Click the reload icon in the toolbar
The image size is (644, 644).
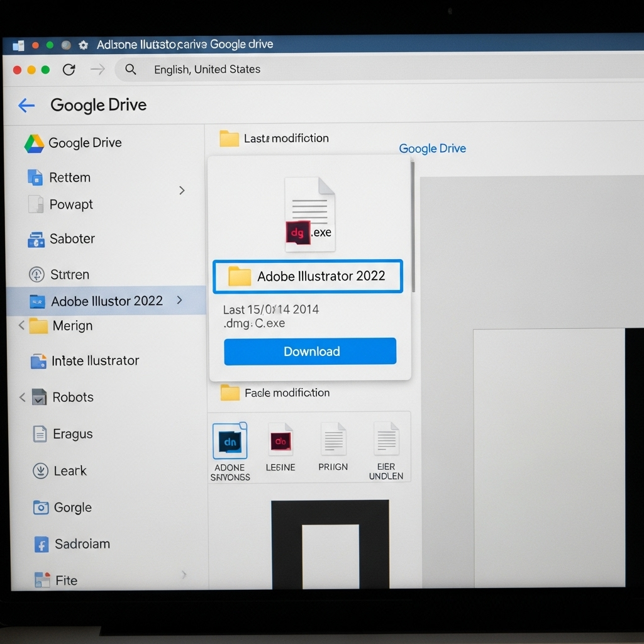coord(69,69)
